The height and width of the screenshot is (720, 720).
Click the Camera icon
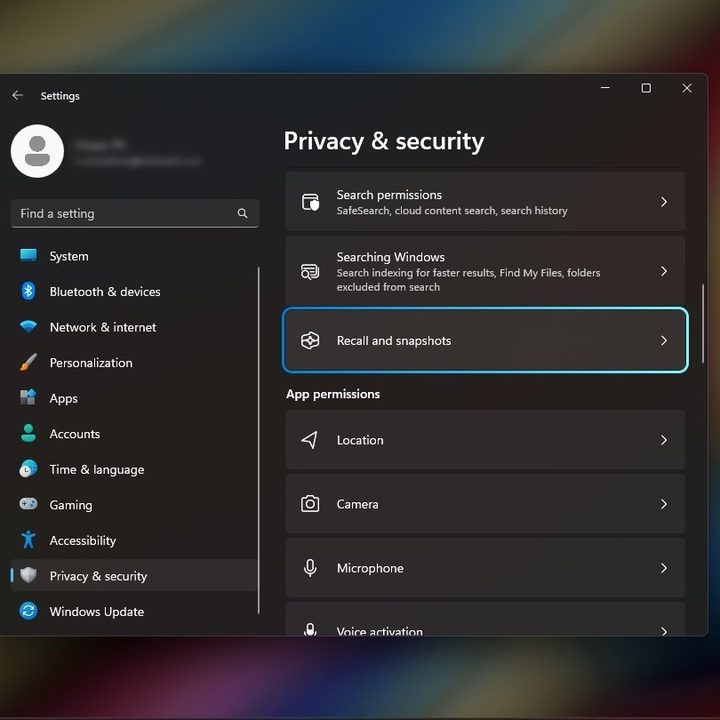coord(310,504)
